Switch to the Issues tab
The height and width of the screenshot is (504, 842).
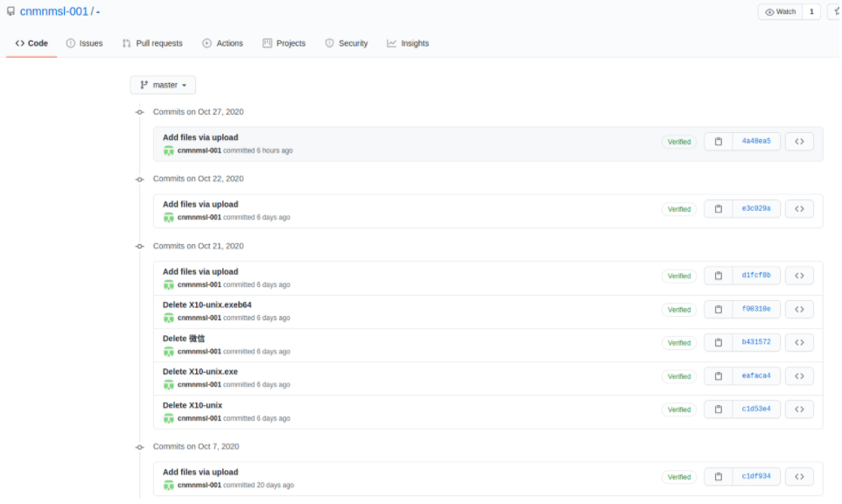tap(85, 42)
